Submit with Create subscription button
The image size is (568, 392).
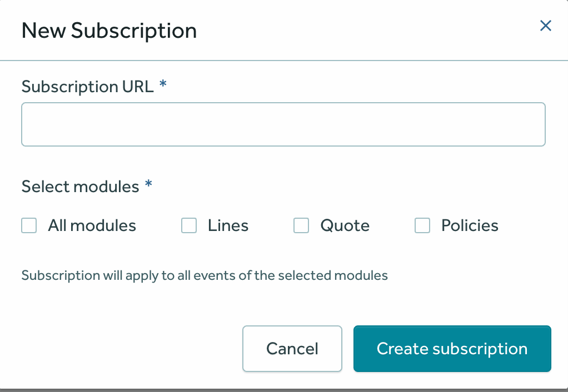point(452,349)
